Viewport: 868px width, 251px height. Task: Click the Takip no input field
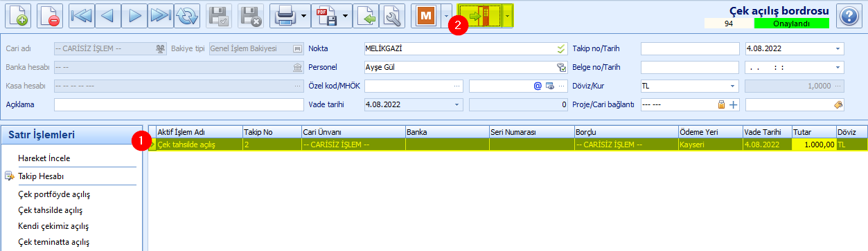(690, 48)
